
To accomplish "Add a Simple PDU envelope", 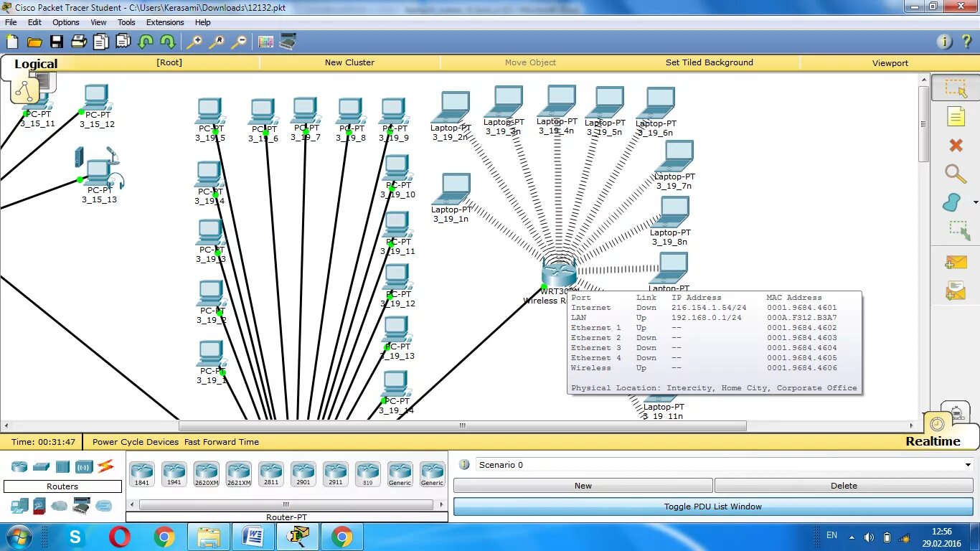I will tap(956, 263).
